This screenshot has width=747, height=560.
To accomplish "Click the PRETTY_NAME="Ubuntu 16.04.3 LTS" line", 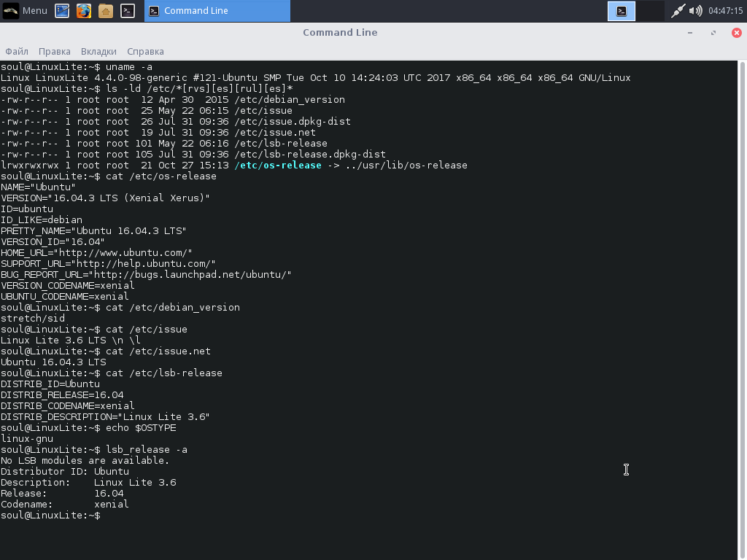I will [93, 231].
